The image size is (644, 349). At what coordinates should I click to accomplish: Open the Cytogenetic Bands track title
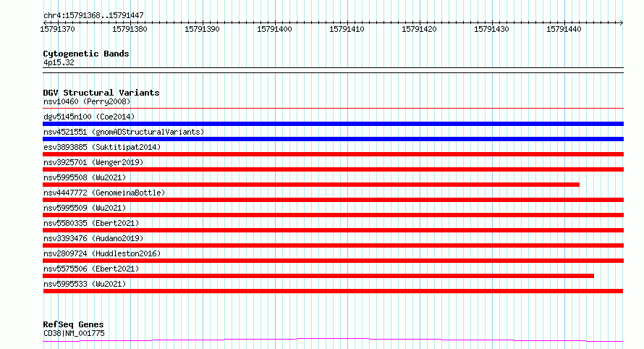[86, 54]
